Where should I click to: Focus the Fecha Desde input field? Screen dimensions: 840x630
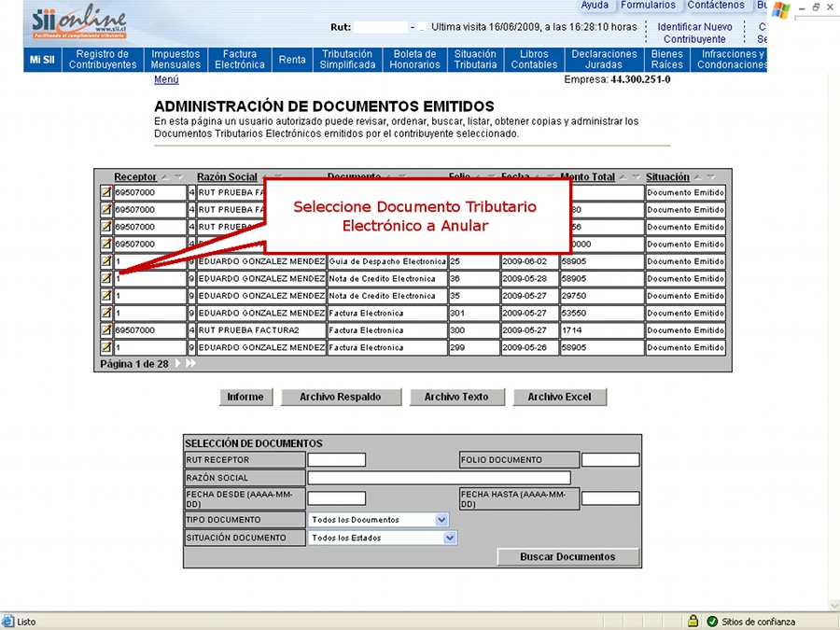(336, 498)
